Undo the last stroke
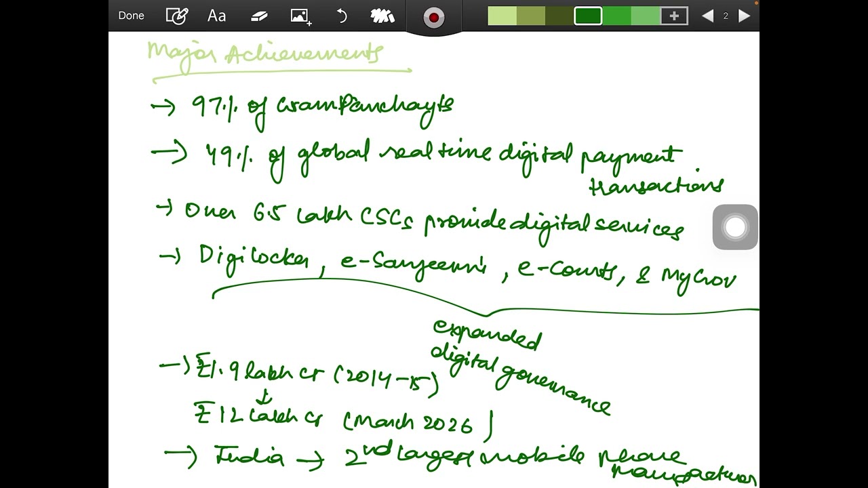This screenshot has height=488, width=868. coord(342,16)
